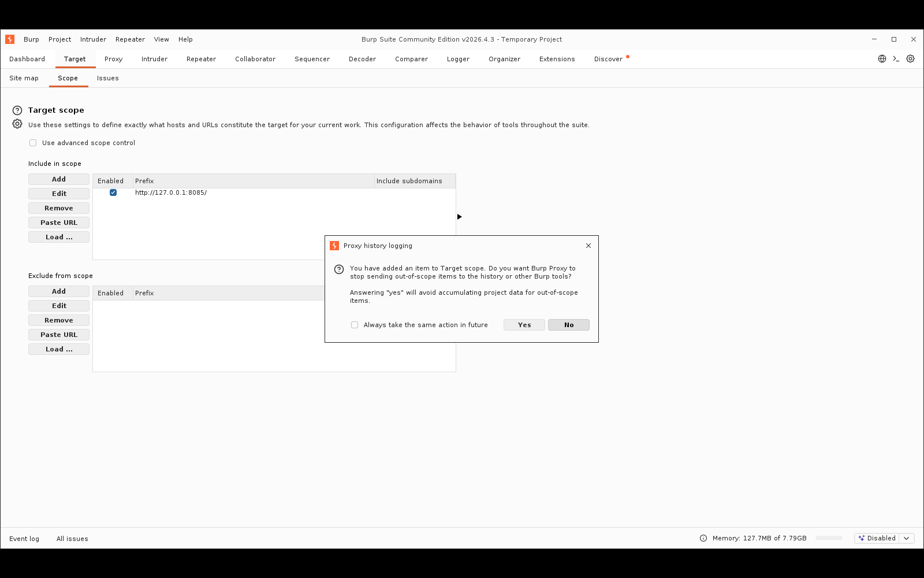Click Paste URL under Include in scope
This screenshot has width=924, height=578.
pyautogui.click(x=59, y=223)
